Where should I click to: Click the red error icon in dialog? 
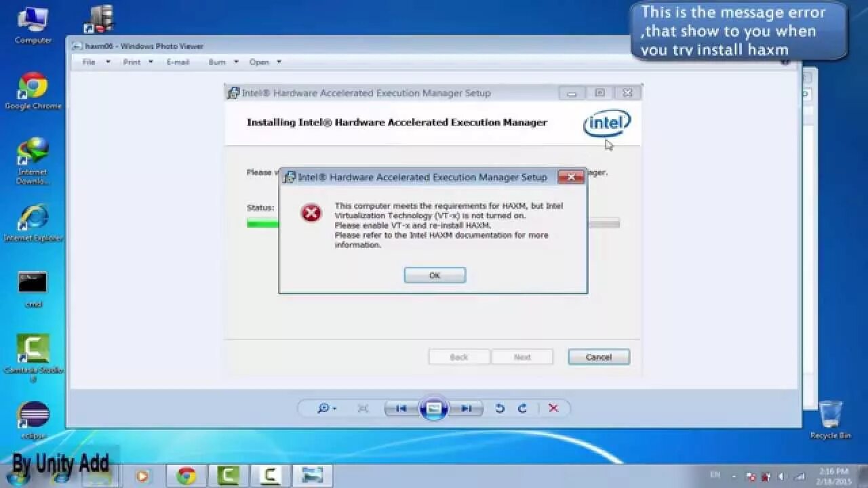coord(311,213)
